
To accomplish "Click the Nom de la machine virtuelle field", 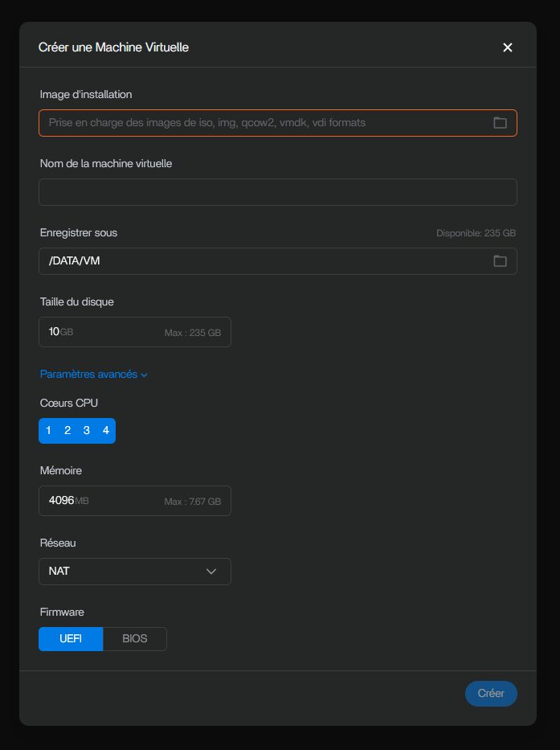I will [277, 192].
